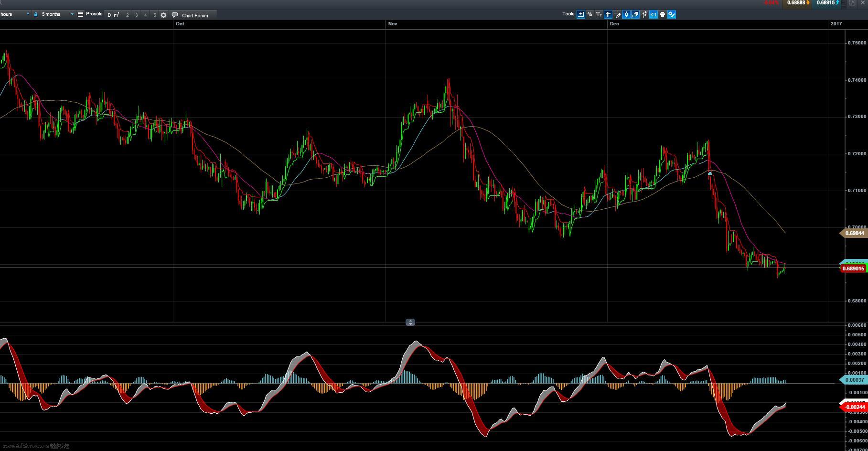Image resolution: width=868 pixels, height=451 pixels.
Task: Select the grid color picker tool
Action: point(617,14)
